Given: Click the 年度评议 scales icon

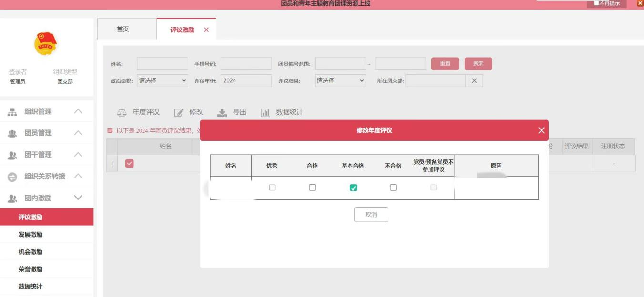Looking at the screenshot, I should click(x=122, y=113).
